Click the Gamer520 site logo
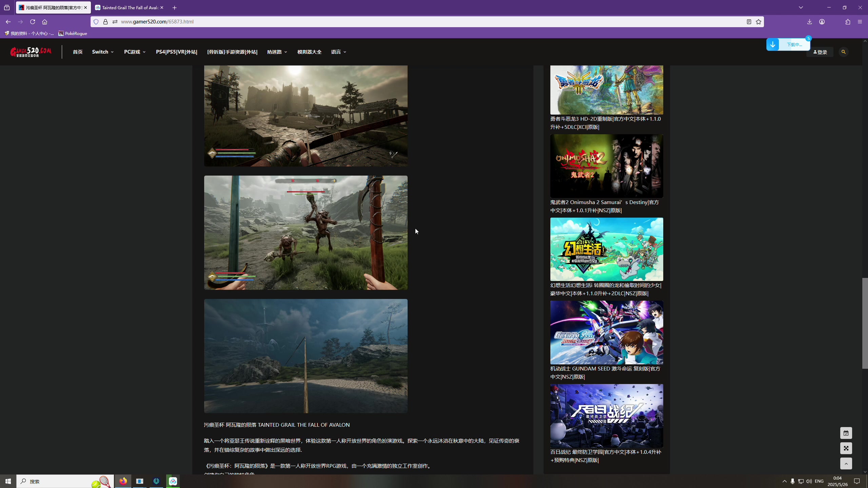Viewport: 868px width, 488px height. tap(31, 52)
